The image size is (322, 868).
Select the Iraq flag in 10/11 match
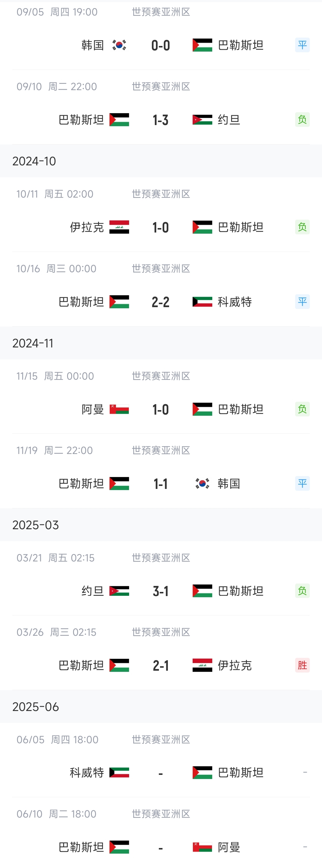click(x=119, y=227)
